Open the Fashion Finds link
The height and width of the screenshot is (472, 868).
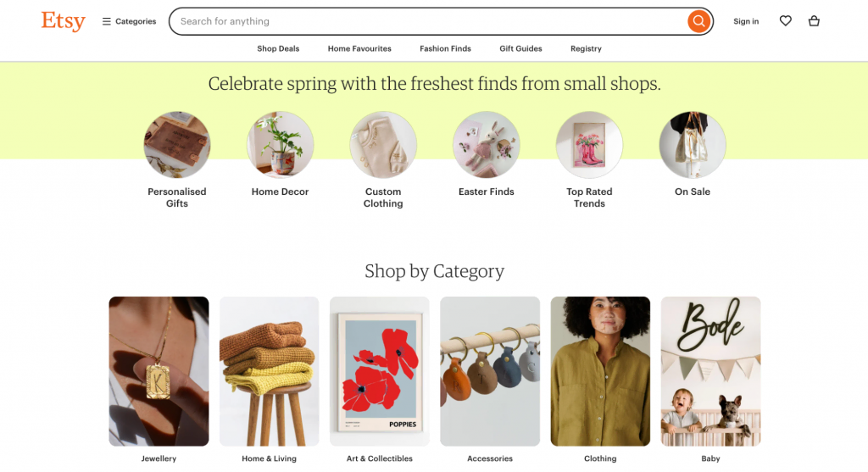445,48
